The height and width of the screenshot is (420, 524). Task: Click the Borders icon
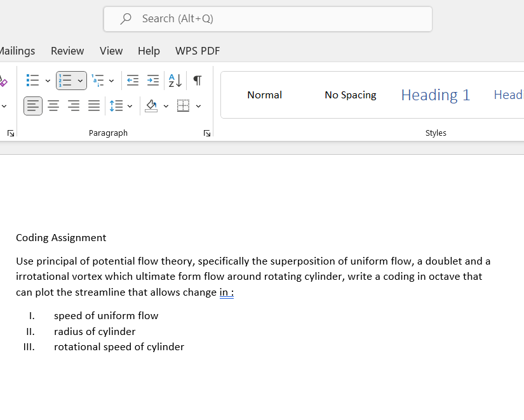[x=183, y=106]
